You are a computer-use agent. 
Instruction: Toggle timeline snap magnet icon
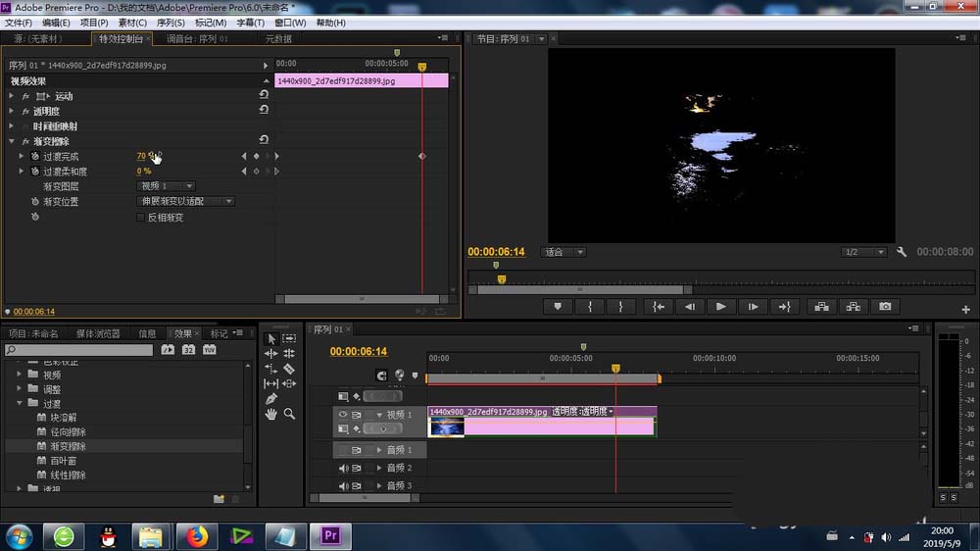click(381, 376)
